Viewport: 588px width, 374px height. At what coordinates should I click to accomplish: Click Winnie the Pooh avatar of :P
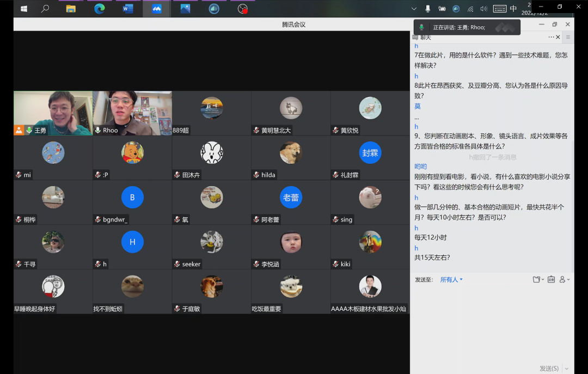(x=132, y=152)
